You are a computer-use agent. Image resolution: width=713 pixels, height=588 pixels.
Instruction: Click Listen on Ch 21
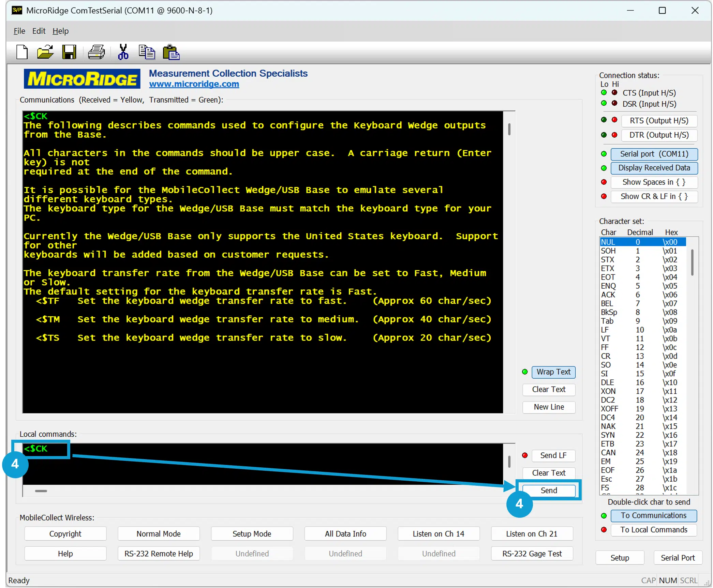(532, 534)
